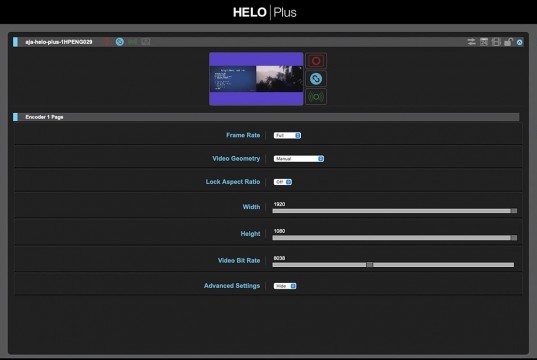Click the Frame Rate label
This screenshot has height=360, width=537.
coord(243,135)
